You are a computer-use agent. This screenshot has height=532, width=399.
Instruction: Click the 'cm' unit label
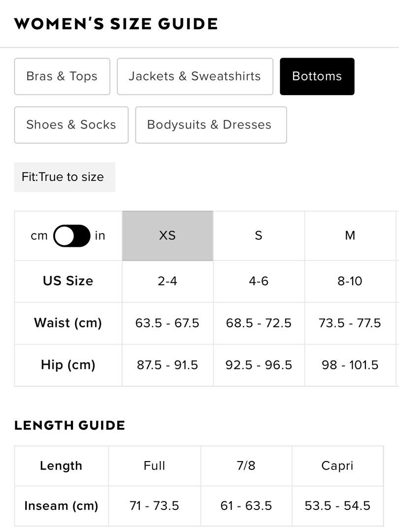tap(39, 235)
